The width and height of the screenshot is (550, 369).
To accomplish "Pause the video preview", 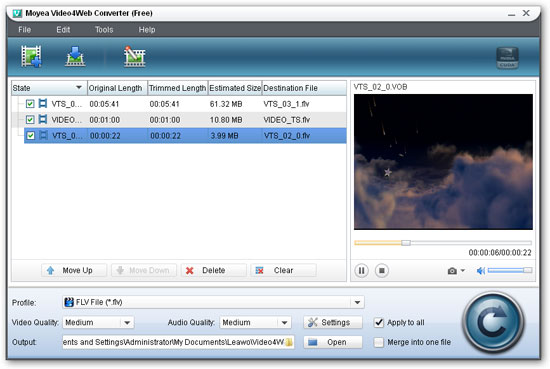I will click(x=361, y=271).
